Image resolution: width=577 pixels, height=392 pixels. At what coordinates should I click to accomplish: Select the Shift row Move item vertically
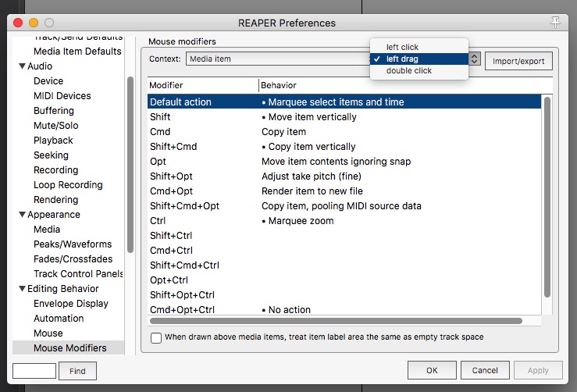pos(344,116)
